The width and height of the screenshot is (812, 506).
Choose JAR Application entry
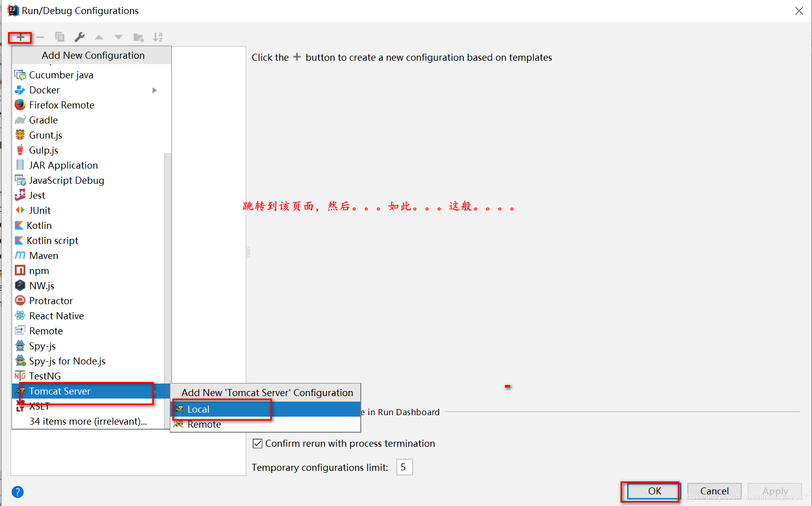(87, 165)
